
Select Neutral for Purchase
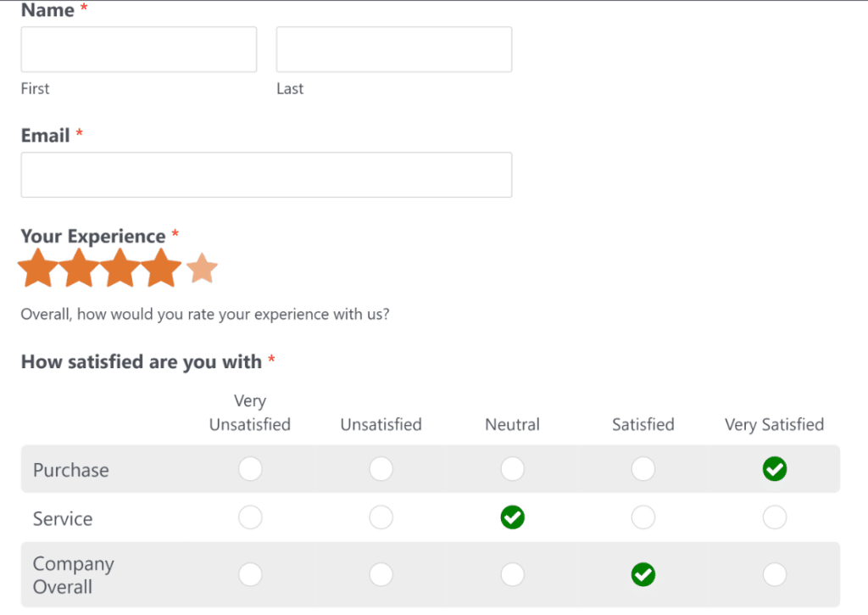coord(512,468)
